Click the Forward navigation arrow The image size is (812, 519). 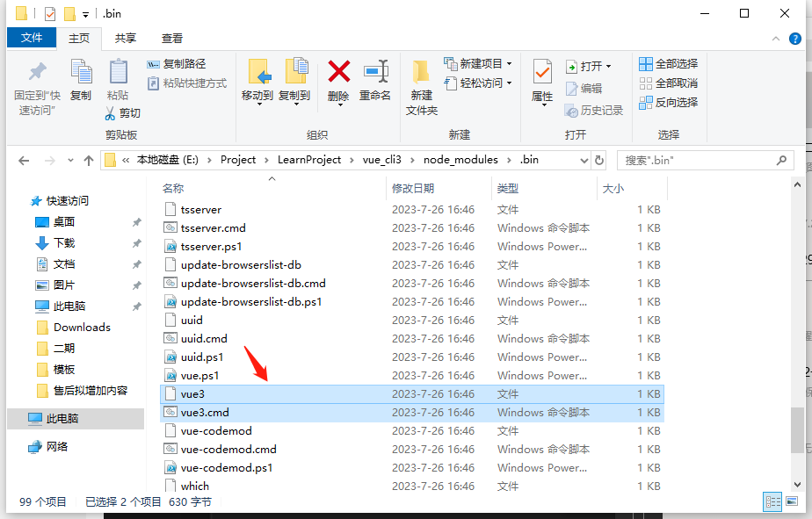click(x=50, y=161)
